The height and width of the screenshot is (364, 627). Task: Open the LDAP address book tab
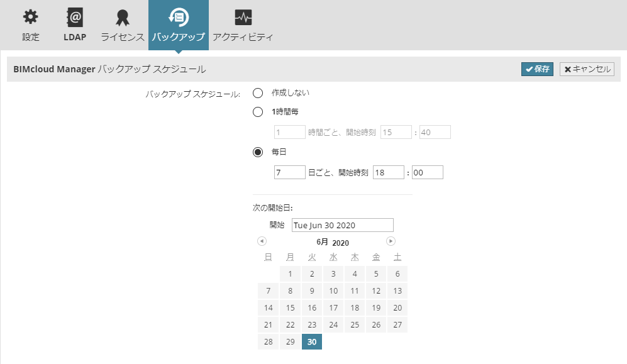tap(75, 25)
